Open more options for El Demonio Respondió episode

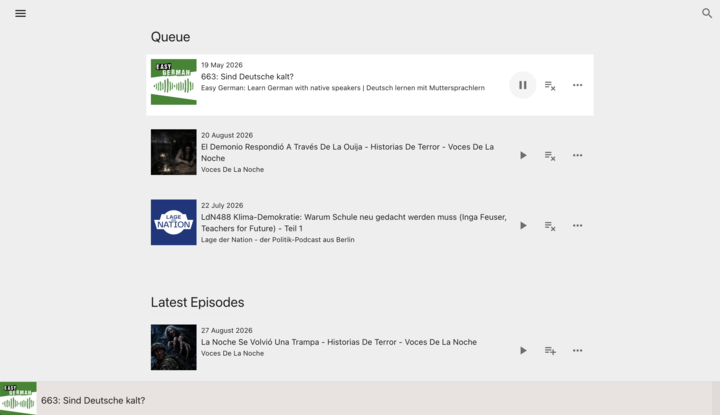(577, 155)
